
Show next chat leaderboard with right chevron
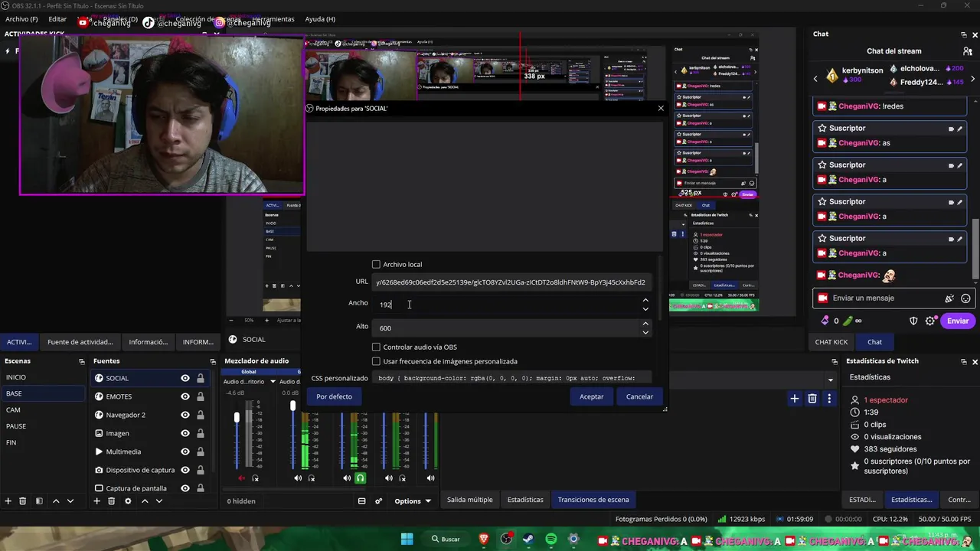(972, 78)
